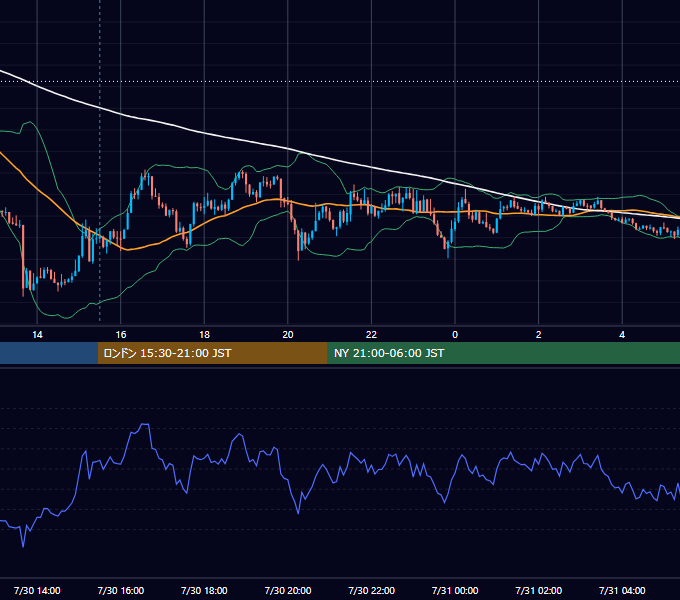The image size is (680, 600).
Task: Click the ロンドン 15:30-21:00 JST session bar
Action: pyautogui.click(x=212, y=353)
